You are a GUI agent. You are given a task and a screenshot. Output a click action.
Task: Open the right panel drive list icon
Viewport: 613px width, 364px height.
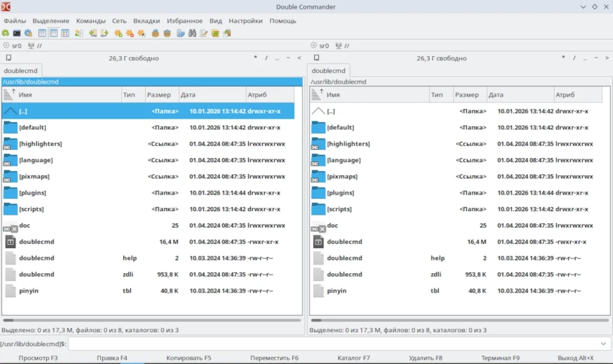[316, 58]
